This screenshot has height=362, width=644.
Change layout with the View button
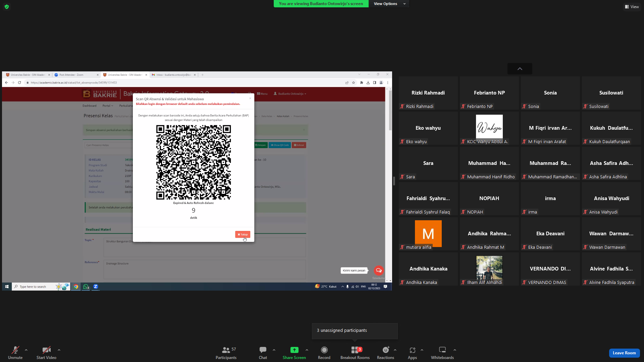coord(632,7)
